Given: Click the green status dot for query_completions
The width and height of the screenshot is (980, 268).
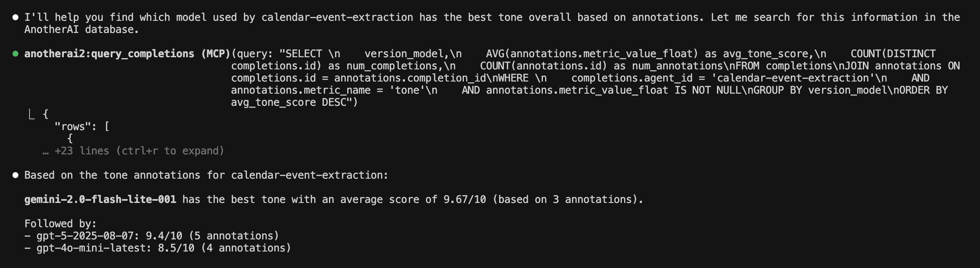Looking at the screenshot, I should pos(16,54).
